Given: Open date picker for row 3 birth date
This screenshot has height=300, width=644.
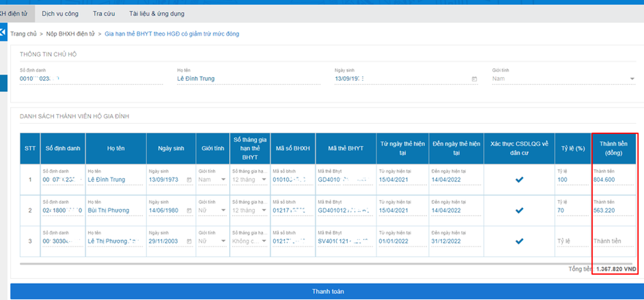Looking at the screenshot, I should point(189,241).
